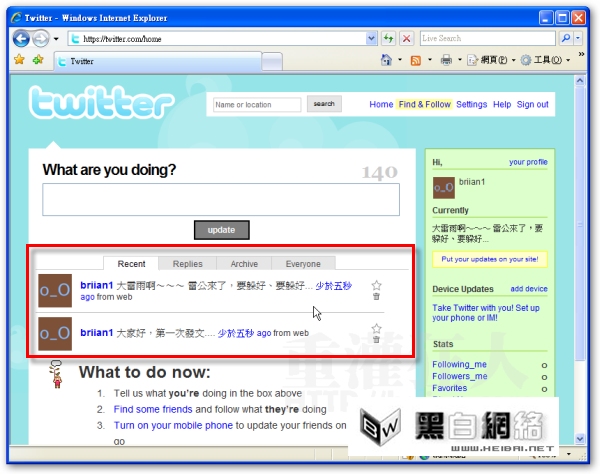Select the Twitter browser tab

(x=158, y=61)
